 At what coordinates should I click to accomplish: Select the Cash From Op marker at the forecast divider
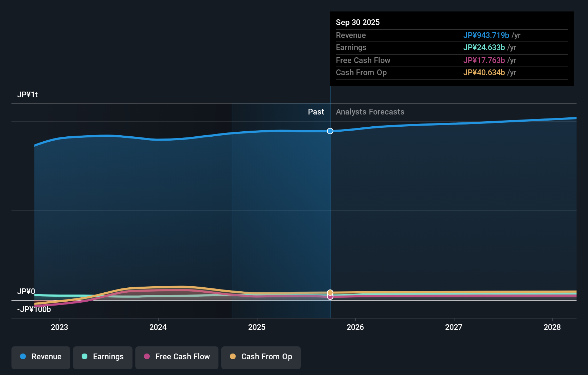(330, 292)
